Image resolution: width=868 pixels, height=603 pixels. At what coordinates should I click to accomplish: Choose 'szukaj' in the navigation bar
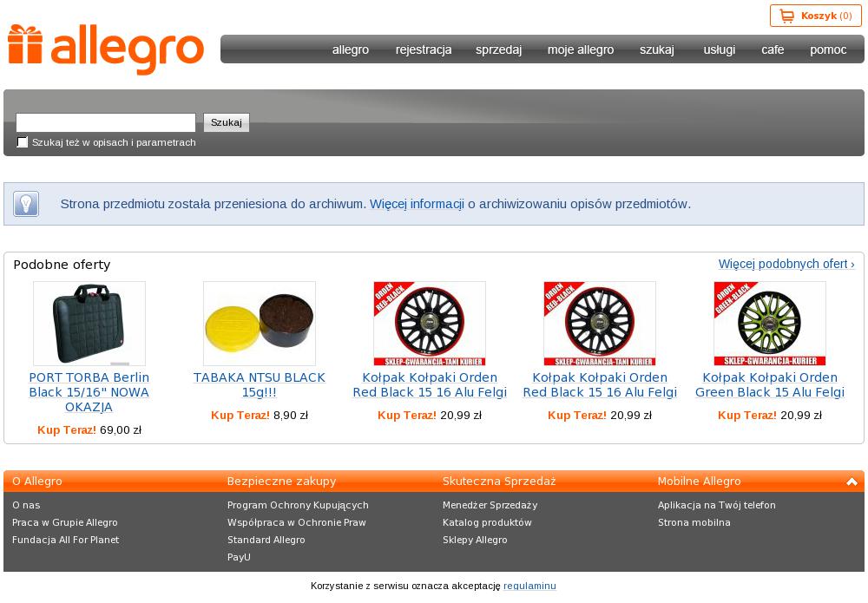[x=657, y=49]
